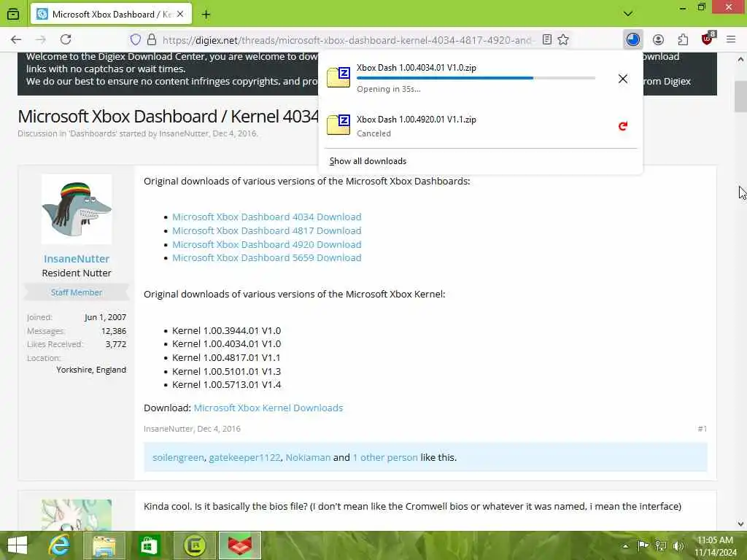747x560 pixels.
Task: Click the #1 post permalink
Action: tap(703, 429)
